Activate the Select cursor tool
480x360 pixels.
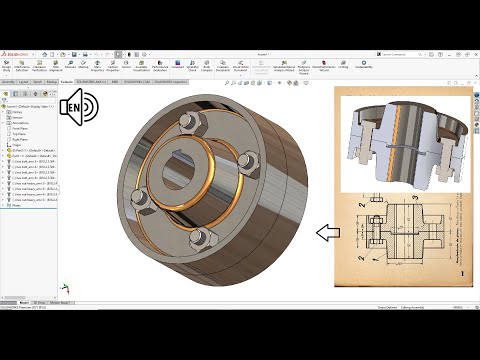coord(118,54)
